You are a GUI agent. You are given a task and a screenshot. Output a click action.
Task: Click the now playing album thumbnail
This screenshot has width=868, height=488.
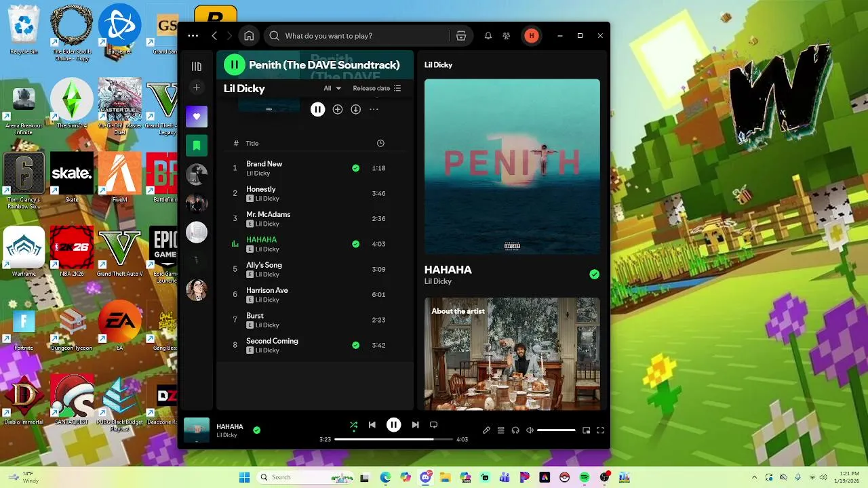click(197, 430)
